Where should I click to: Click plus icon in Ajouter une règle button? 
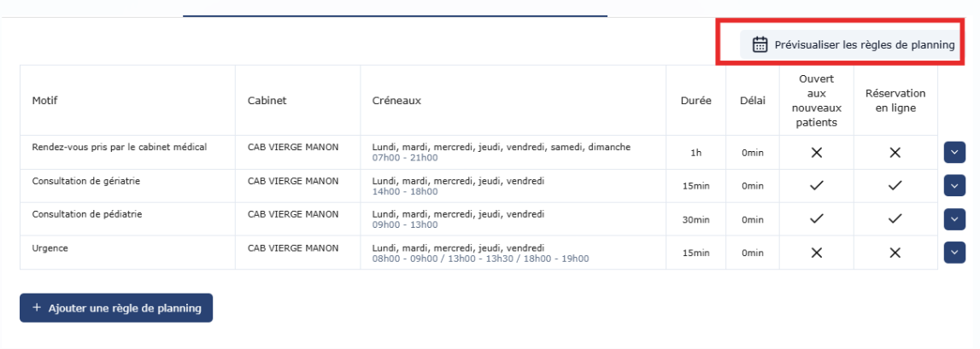[x=37, y=308]
